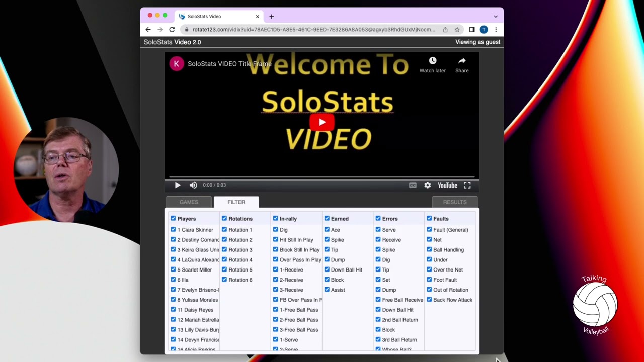The width and height of the screenshot is (644, 362).
Task: Click the small play button in player bar
Action: pyautogui.click(x=178, y=185)
